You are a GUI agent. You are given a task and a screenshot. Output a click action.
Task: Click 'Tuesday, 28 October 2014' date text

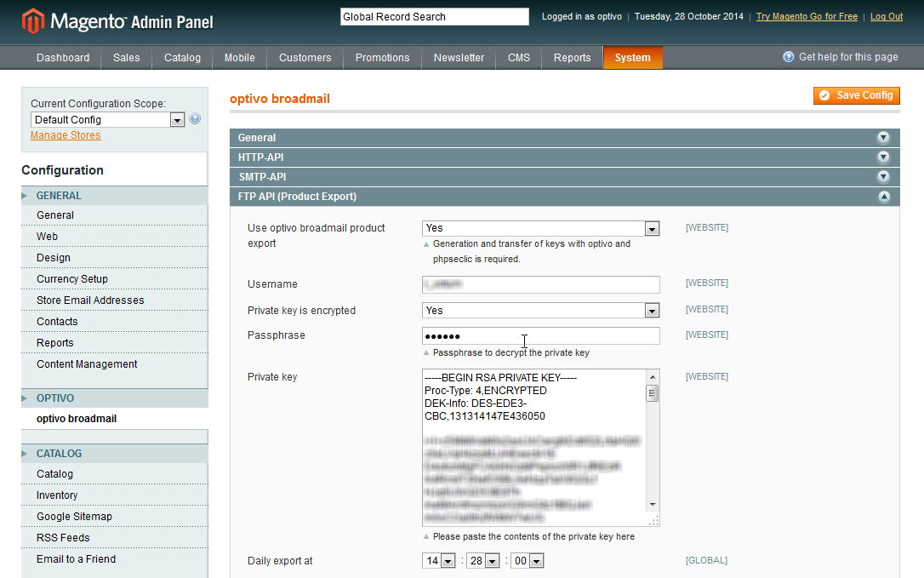[689, 16]
